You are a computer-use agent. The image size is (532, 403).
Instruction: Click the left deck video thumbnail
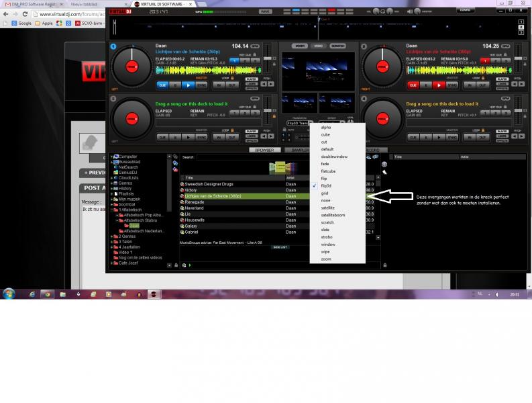click(x=300, y=103)
